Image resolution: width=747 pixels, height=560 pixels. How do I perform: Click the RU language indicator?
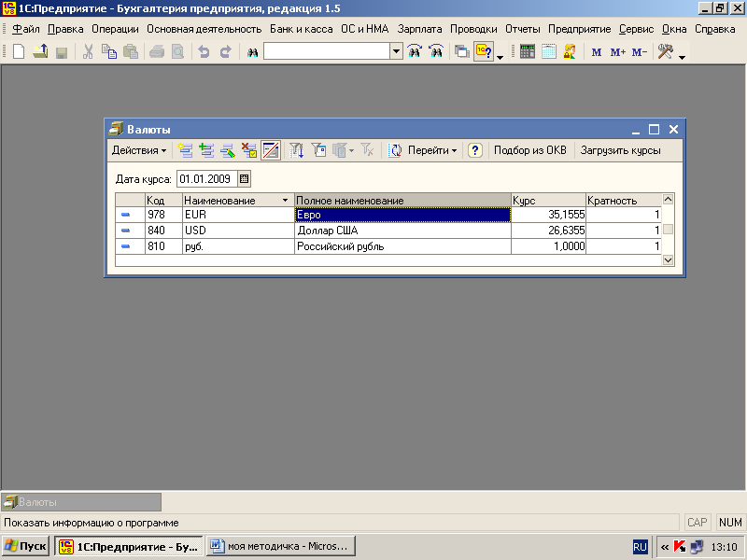(640, 547)
